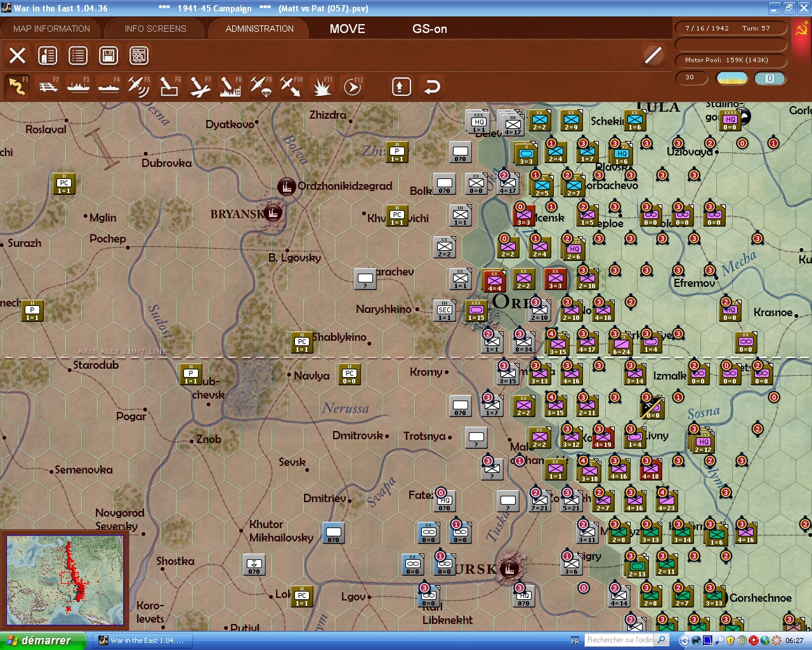The image size is (812, 650).
Task: Click the up-arrow box toolbar icon
Action: coord(401,86)
